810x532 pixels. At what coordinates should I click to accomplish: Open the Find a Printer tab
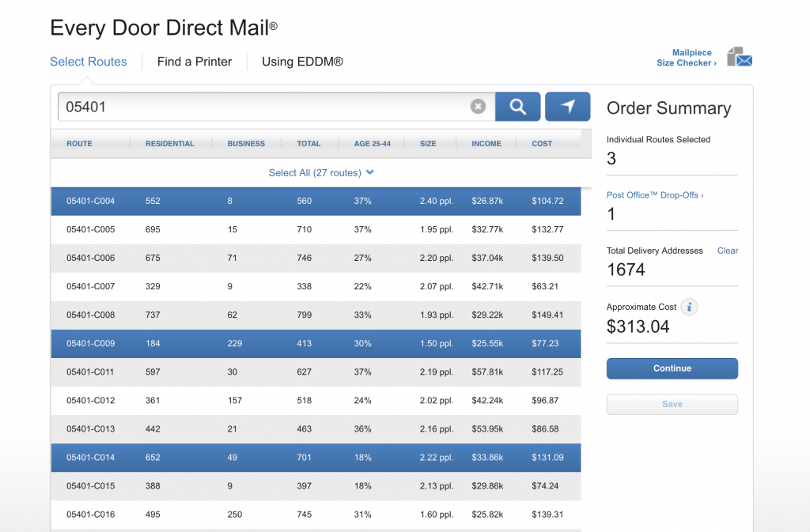[x=195, y=62]
